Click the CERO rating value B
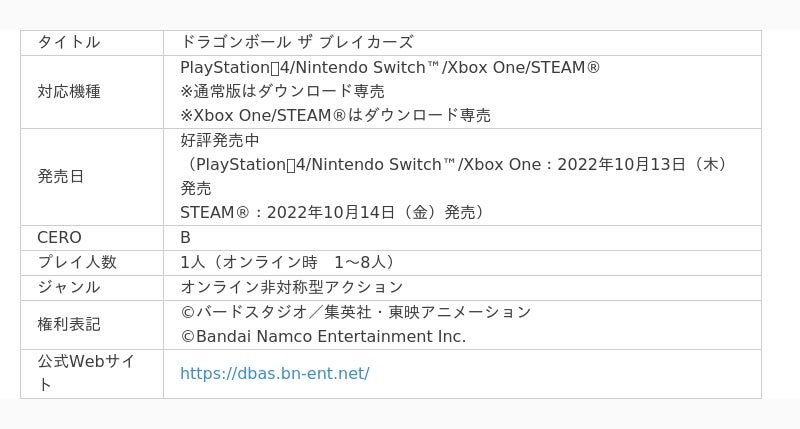This screenshot has height=429, width=800. tap(185, 238)
